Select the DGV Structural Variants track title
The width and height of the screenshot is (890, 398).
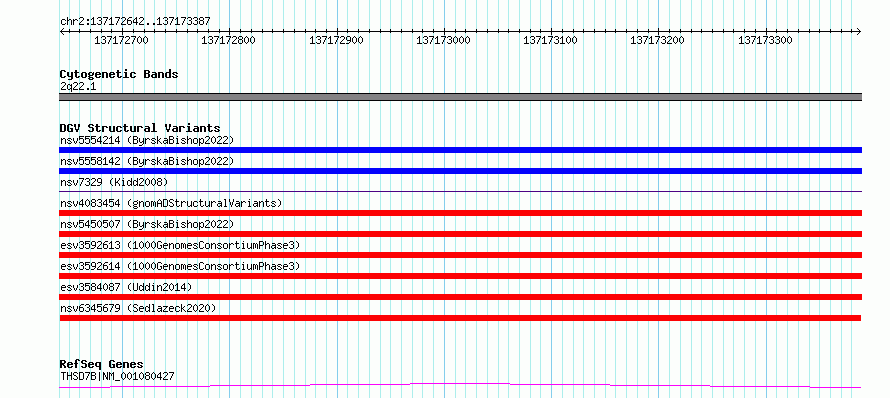140,128
